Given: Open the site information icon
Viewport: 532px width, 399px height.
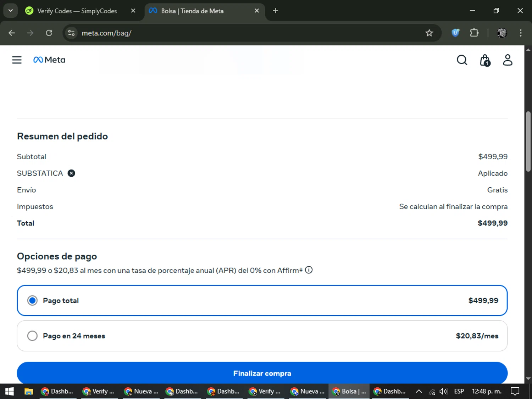Looking at the screenshot, I should click(x=71, y=33).
